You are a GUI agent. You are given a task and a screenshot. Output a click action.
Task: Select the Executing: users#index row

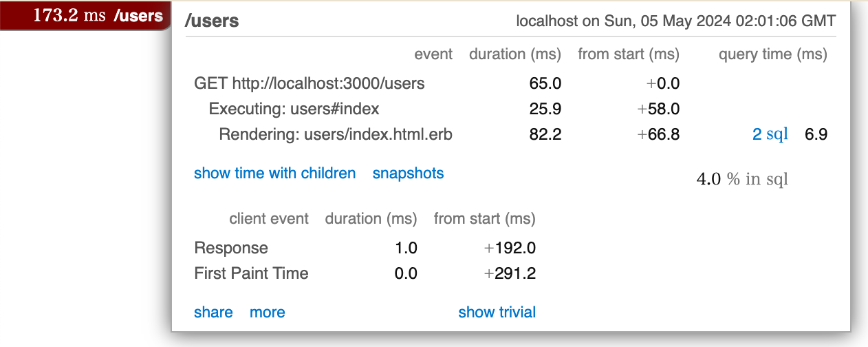(510, 109)
